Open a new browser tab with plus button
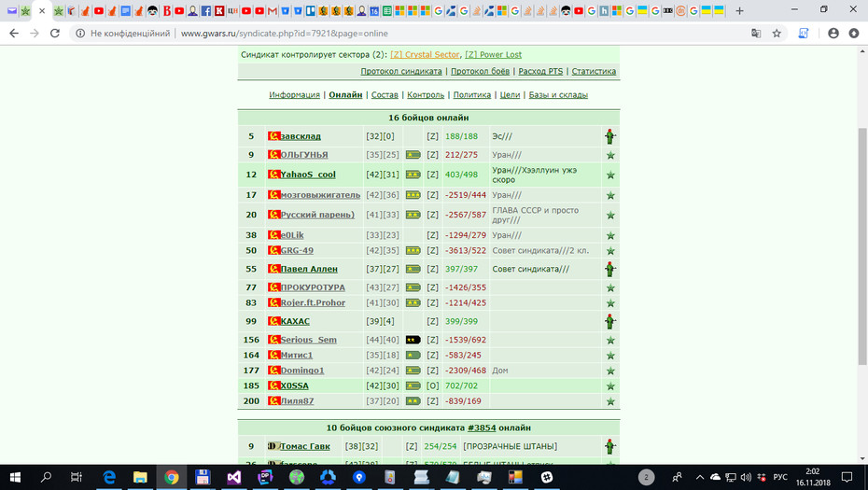868x490 pixels. [x=739, y=10]
